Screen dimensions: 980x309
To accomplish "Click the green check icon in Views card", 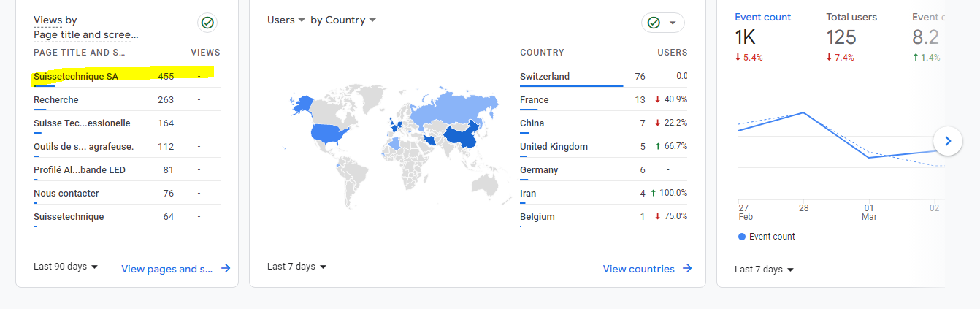I will [207, 23].
